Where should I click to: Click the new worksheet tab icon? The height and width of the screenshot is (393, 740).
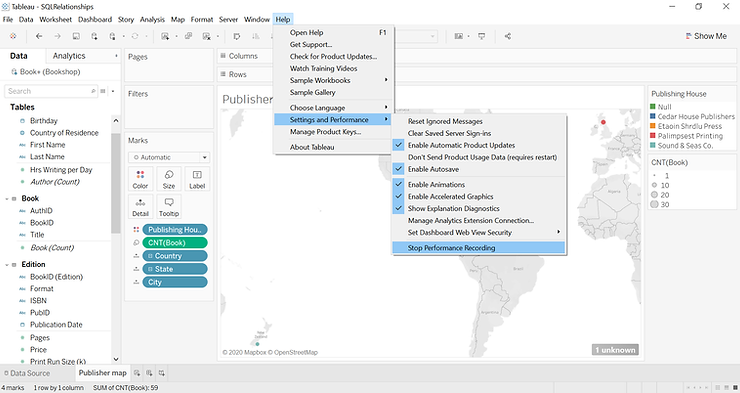coord(137,373)
